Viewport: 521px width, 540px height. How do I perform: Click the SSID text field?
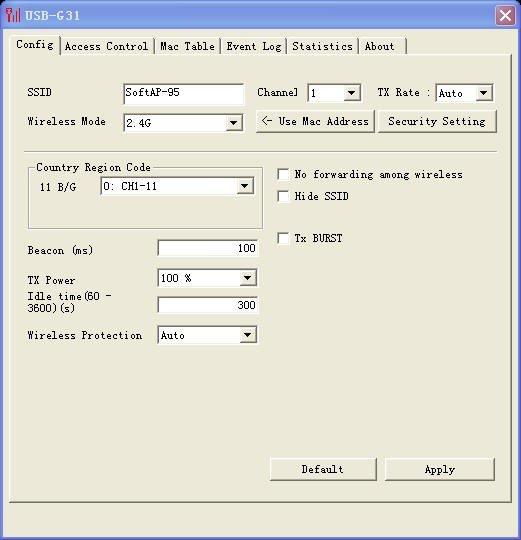click(184, 93)
